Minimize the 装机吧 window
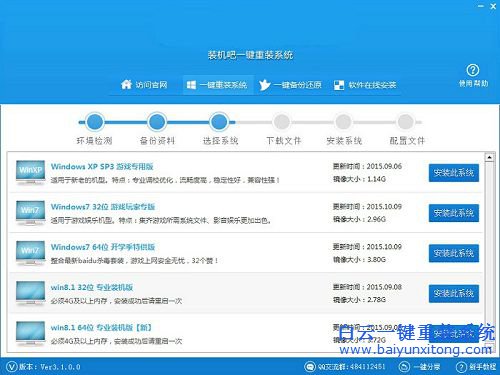Screen dimensions: 500x375 tap(481, 6)
